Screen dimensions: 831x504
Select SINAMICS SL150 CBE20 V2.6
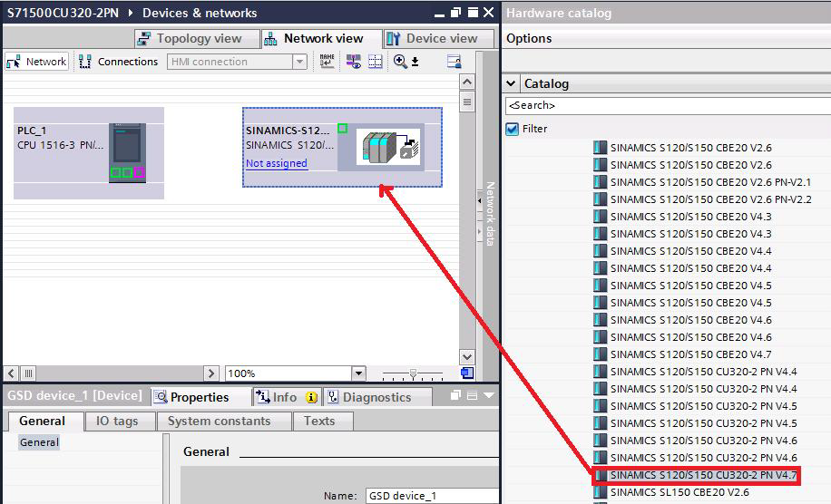point(679,492)
